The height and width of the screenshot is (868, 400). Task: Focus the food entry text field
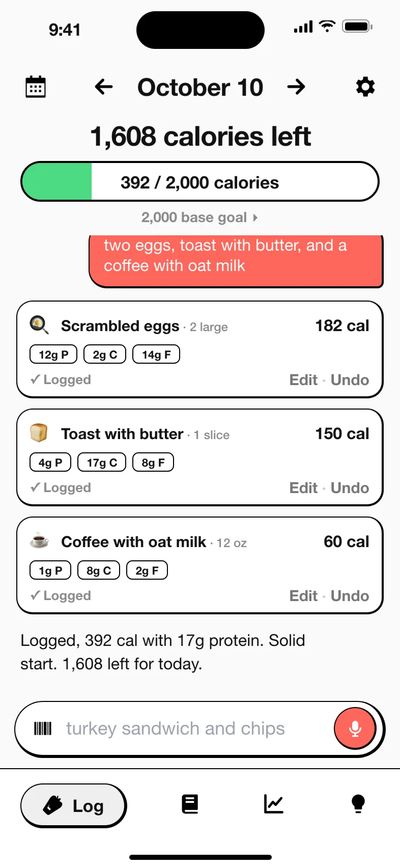pos(193,728)
